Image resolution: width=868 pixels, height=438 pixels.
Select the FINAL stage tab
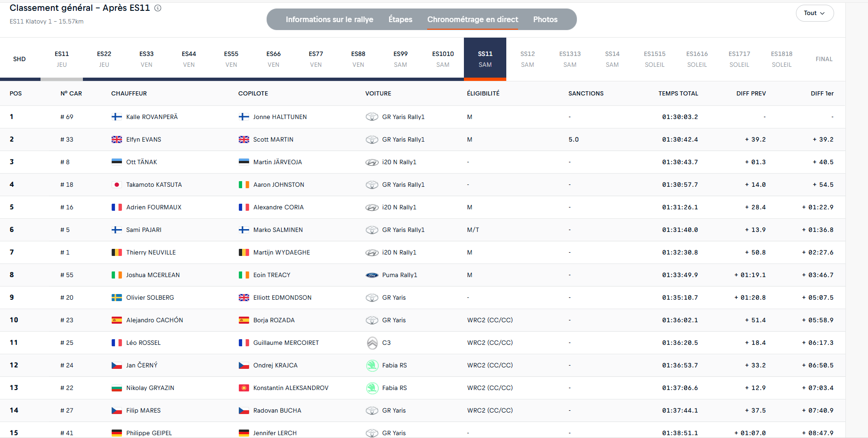click(x=824, y=59)
